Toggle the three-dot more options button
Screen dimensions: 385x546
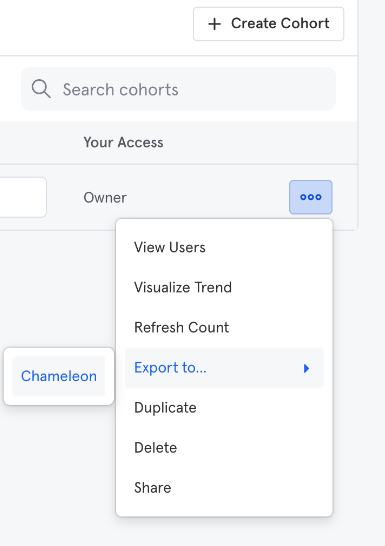point(311,197)
